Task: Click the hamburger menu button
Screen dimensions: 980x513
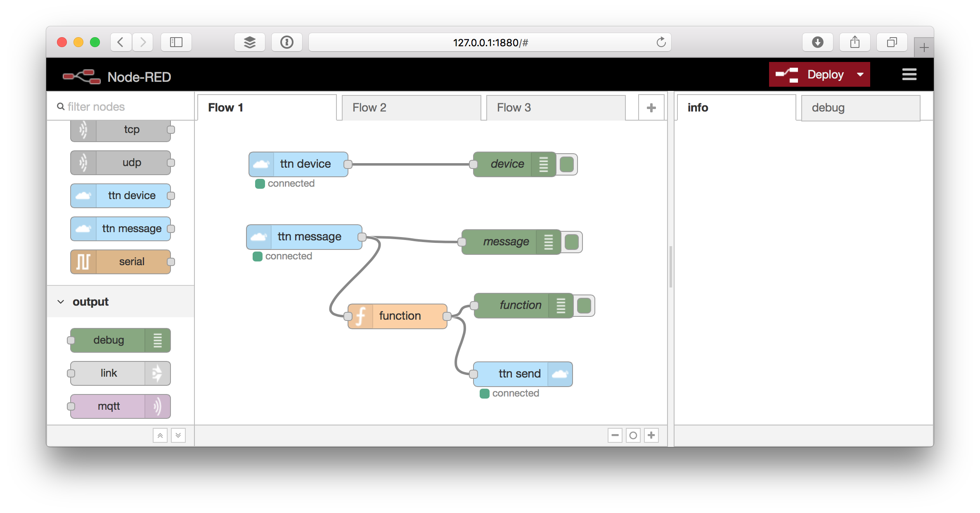Action: click(x=907, y=74)
